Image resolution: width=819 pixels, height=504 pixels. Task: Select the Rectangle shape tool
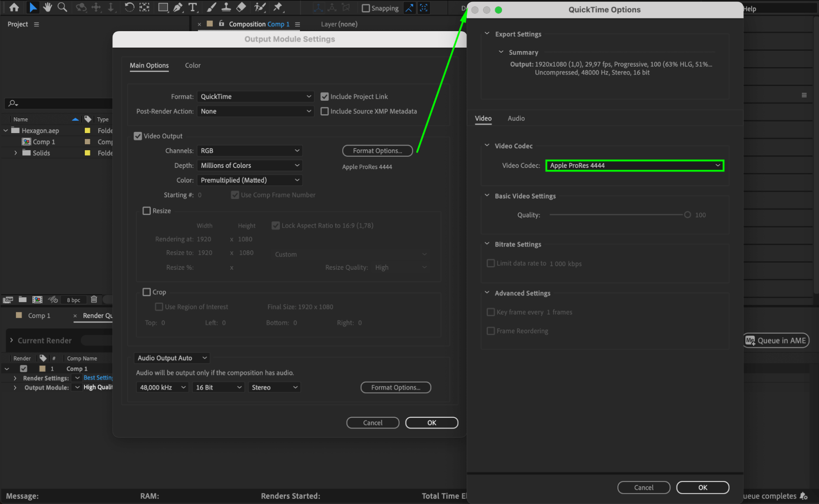[163, 7]
